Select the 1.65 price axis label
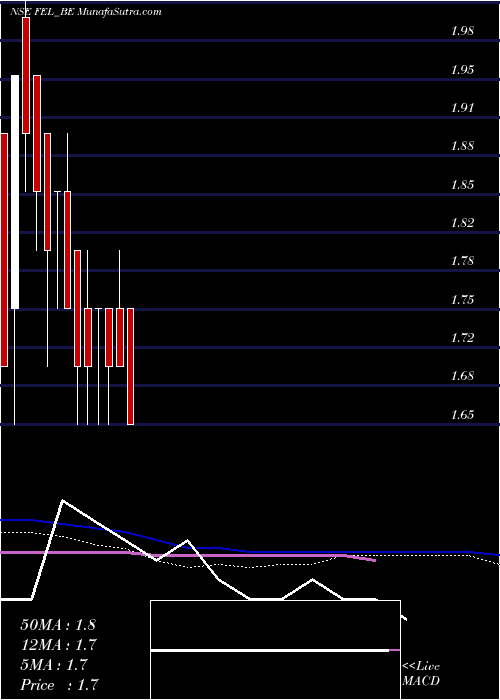 pyautogui.click(x=462, y=414)
